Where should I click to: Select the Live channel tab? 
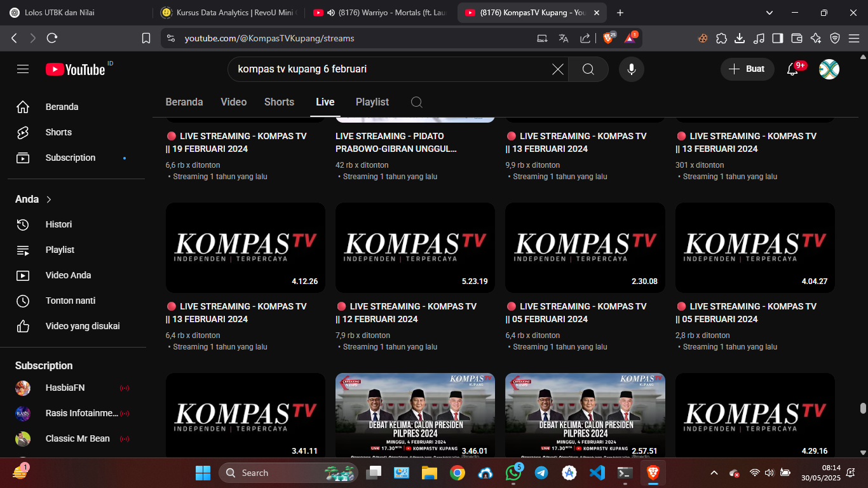point(325,102)
